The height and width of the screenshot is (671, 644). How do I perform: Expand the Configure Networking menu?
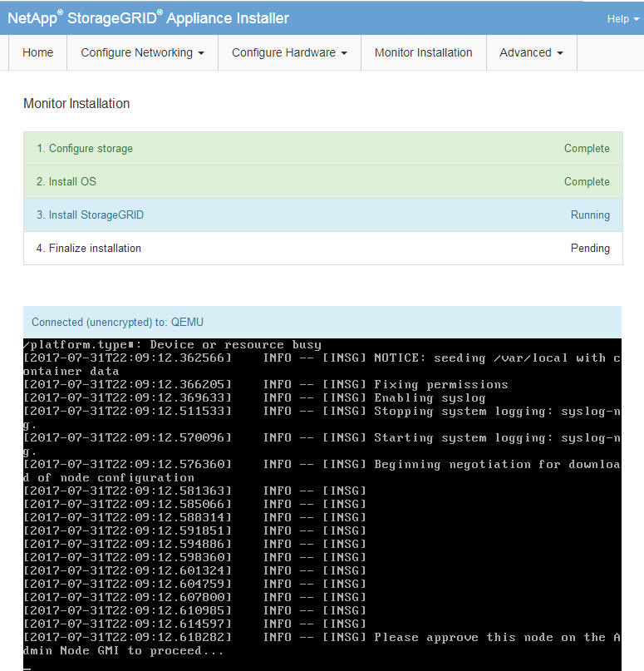tap(142, 52)
